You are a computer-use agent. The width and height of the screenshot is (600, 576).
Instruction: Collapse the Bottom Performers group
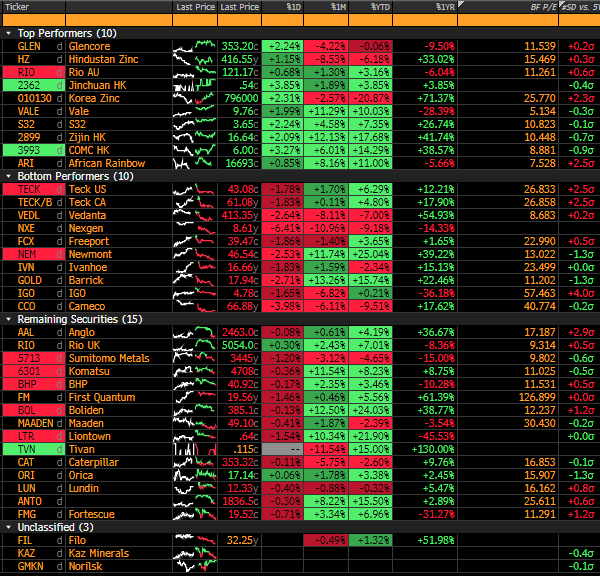coord(9,176)
